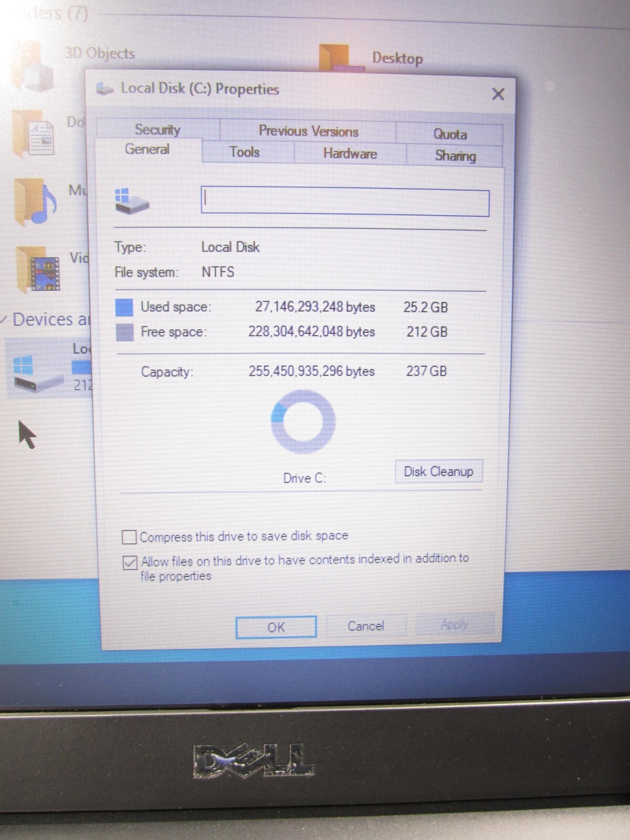Viewport: 630px width, 840px height.
Task: Switch to the Previous Versions tab
Action: tap(308, 131)
